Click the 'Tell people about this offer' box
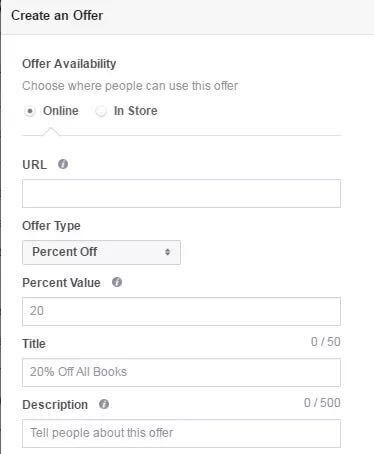The width and height of the screenshot is (374, 454). (x=181, y=433)
